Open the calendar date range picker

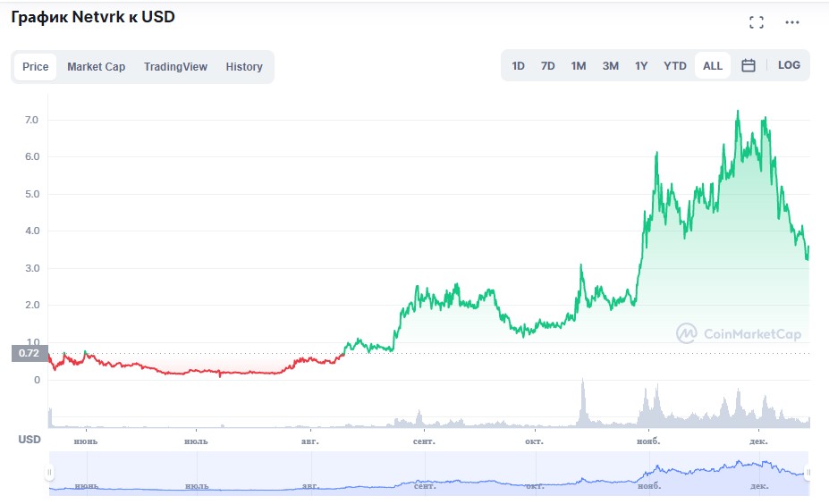pos(749,66)
